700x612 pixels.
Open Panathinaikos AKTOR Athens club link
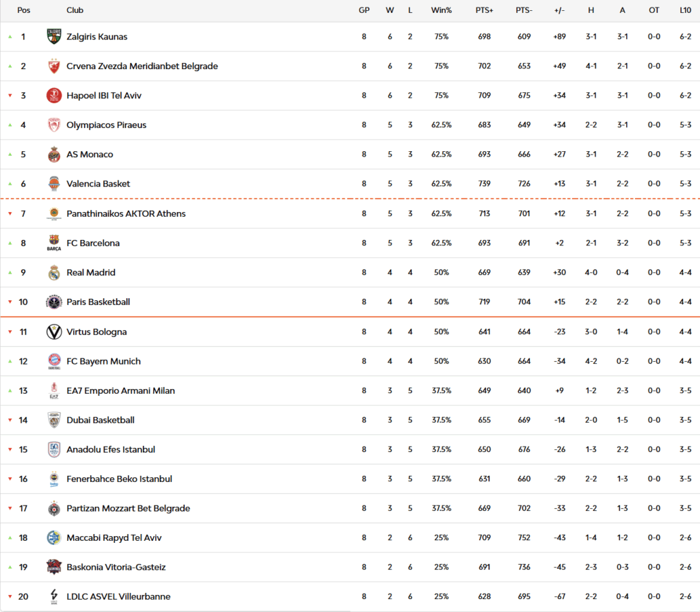coord(126,214)
